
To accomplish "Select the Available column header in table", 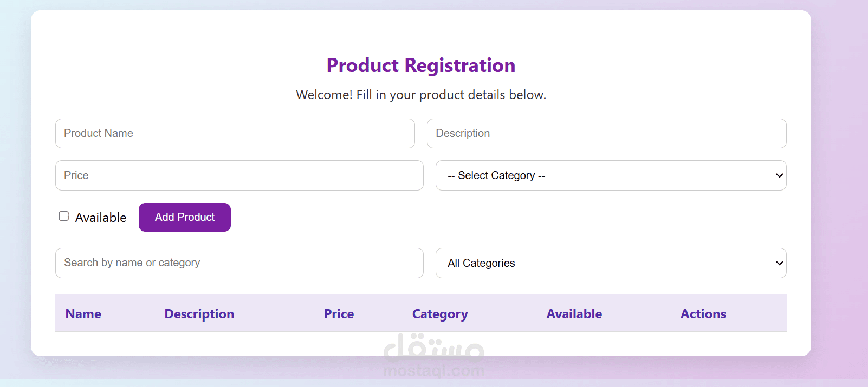I will coord(574,314).
